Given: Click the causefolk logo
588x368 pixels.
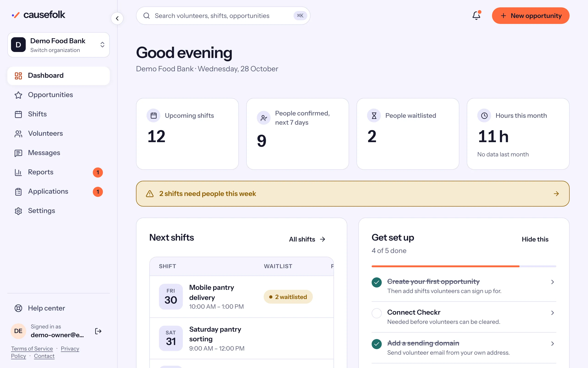Looking at the screenshot, I should [x=38, y=15].
